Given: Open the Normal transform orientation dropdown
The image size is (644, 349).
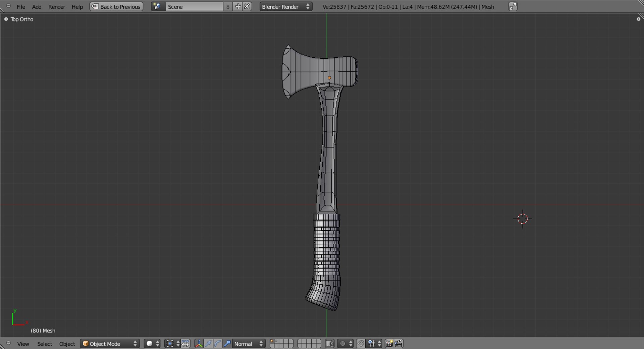Looking at the screenshot, I should (249, 344).
